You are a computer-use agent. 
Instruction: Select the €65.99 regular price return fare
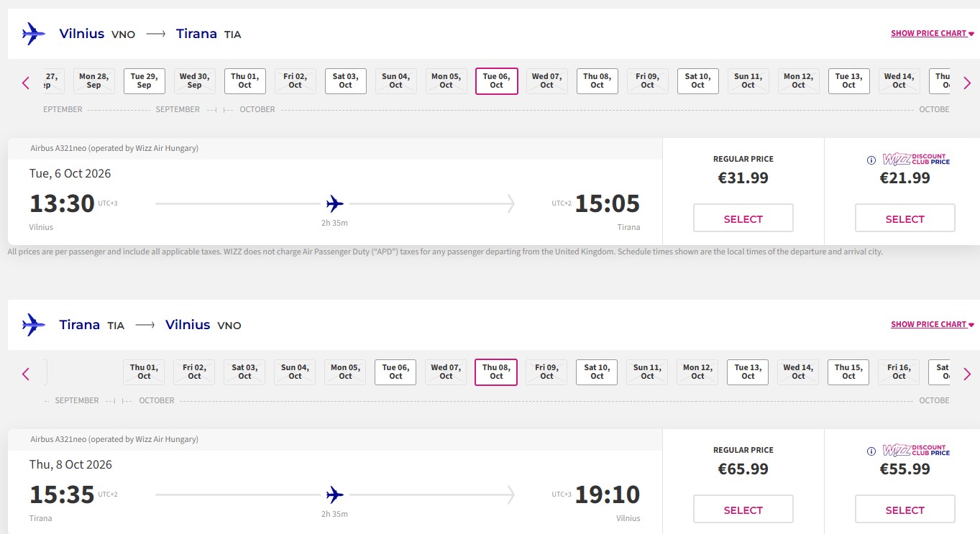743,510
